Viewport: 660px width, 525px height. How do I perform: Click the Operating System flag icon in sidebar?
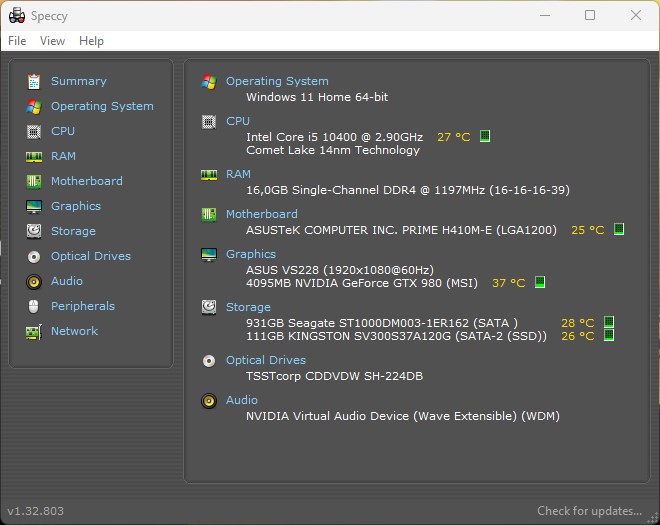coord(34,107)
